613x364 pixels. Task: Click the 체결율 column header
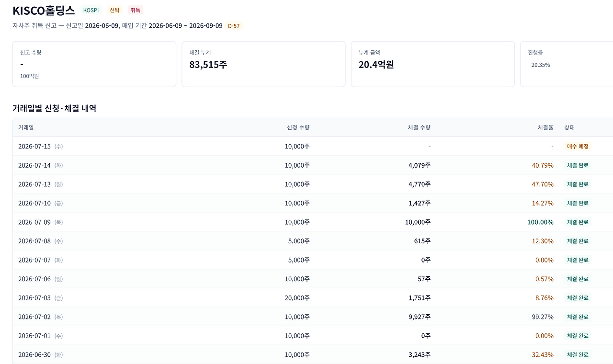click(545, 127)
